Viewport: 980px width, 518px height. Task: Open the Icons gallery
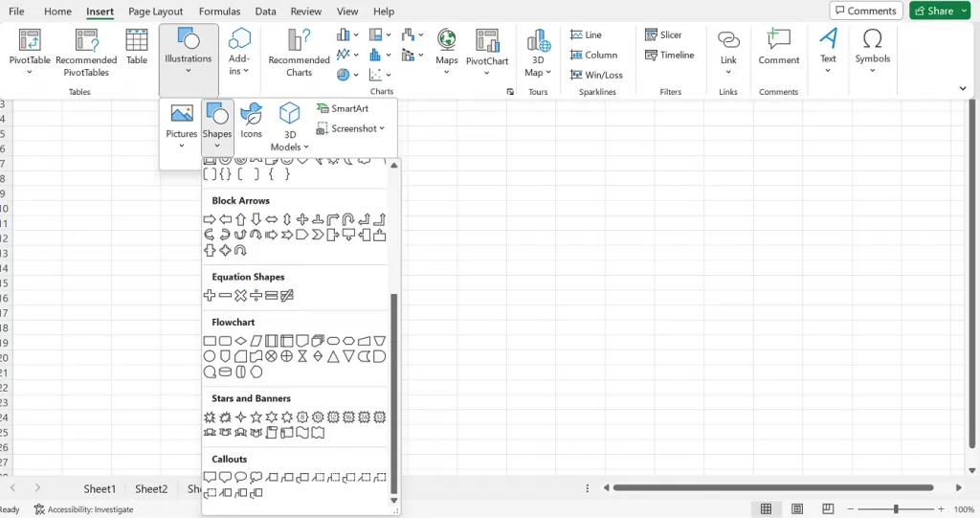252,121
